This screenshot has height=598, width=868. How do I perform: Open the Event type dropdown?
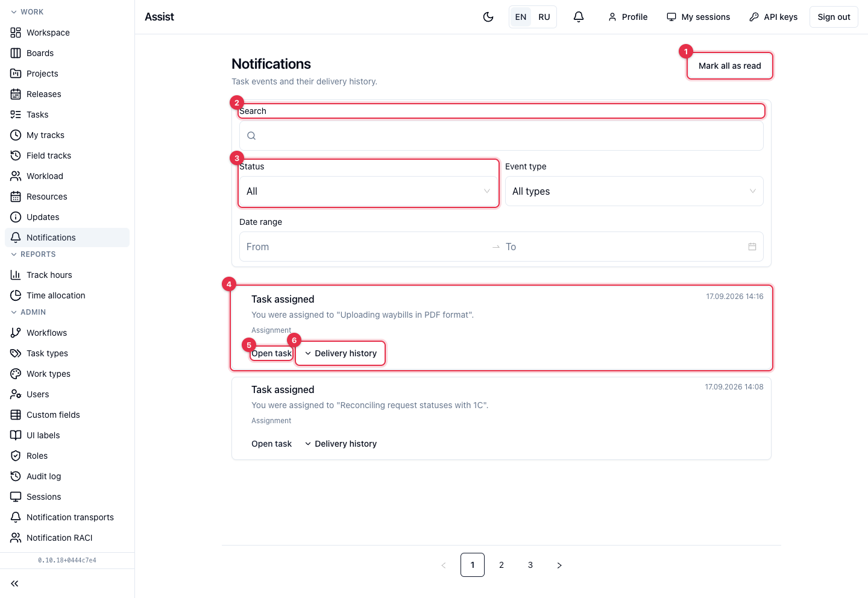pyautogui.click(x=634, y=191)
